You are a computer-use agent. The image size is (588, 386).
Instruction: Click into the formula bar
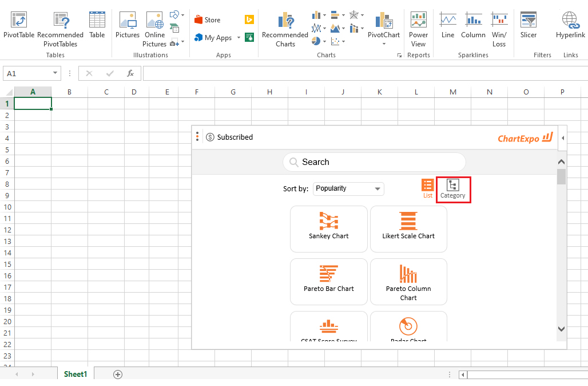point(365,73)
